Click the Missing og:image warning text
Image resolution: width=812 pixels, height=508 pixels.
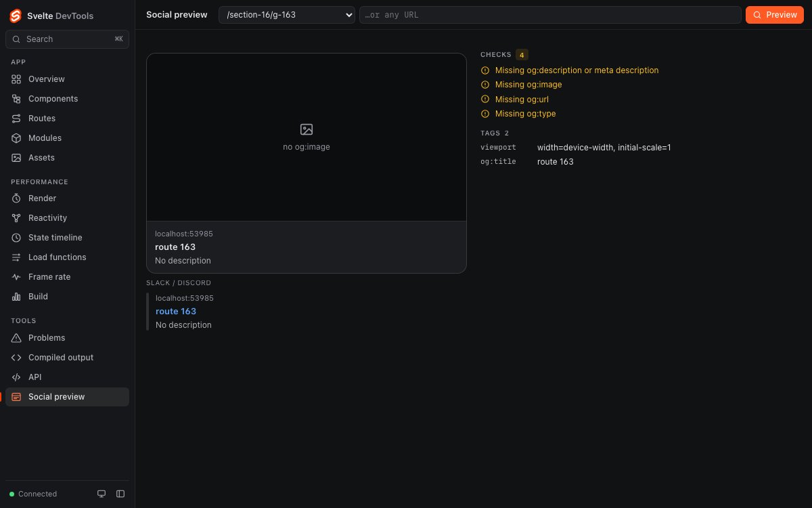(x=528, y=85)
